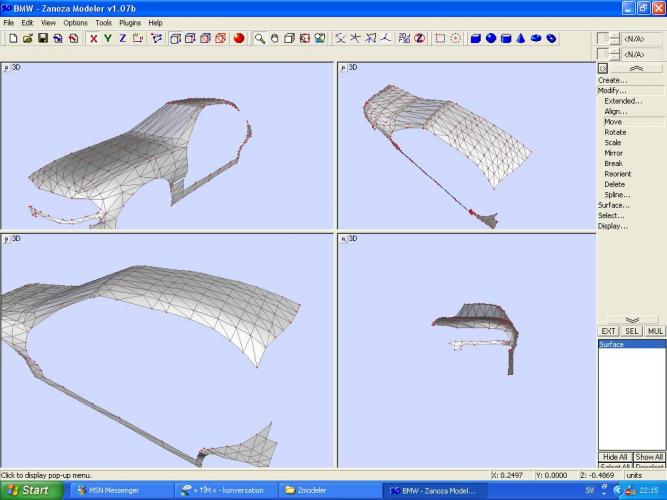The width and height of the screenshot is (667, 500).
Task: Toggle the X axis constraint
Action: click(x=93, y=39)
